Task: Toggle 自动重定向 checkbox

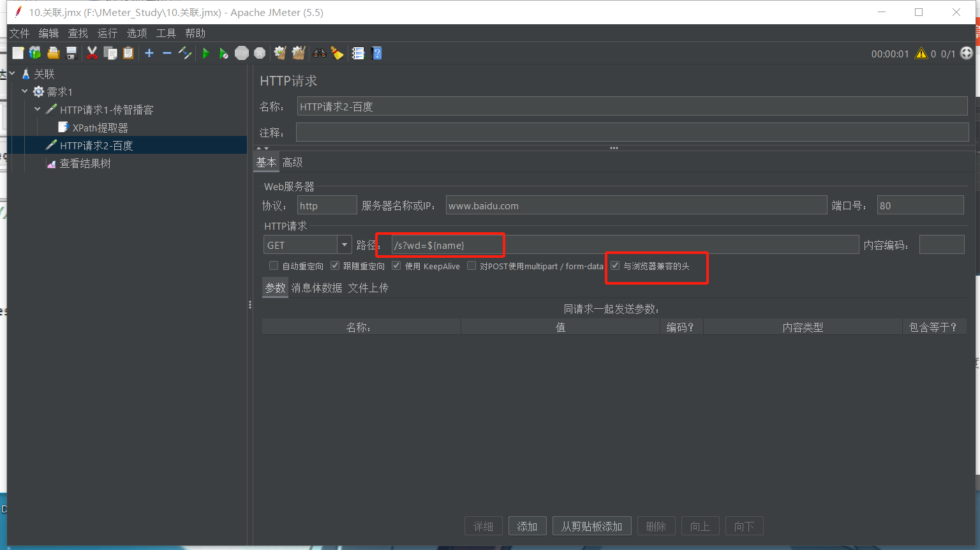Action: pyautogui.click(x=274, y=265)
